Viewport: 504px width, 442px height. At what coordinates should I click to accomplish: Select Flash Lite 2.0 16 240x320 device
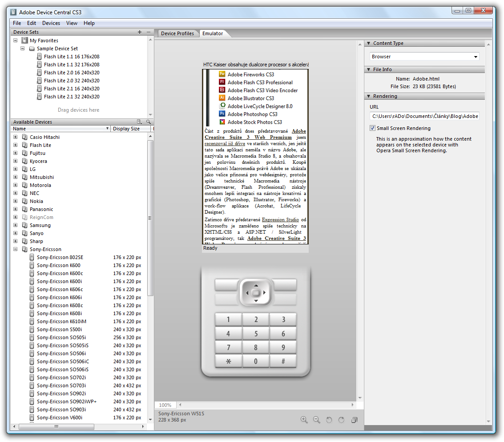coord(72,73)
